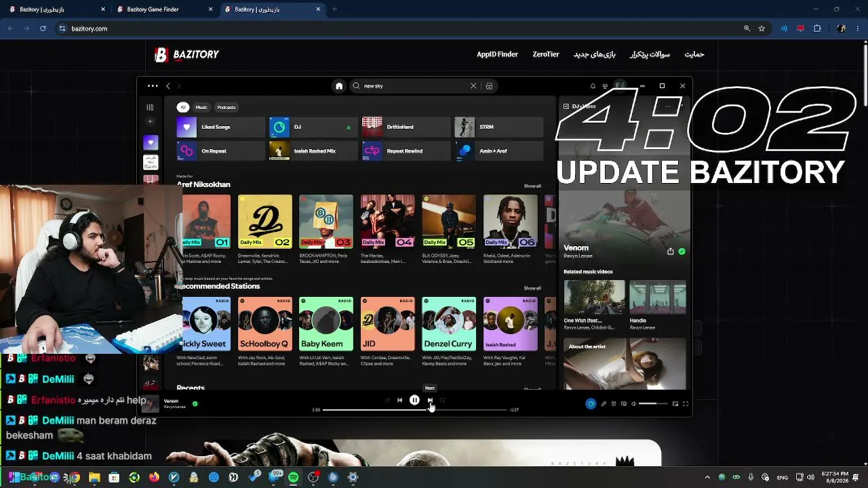The height and width of the screenshot is (488, 868).
Task: Share Venom from Now Playing panel
Action: (671, 251)
